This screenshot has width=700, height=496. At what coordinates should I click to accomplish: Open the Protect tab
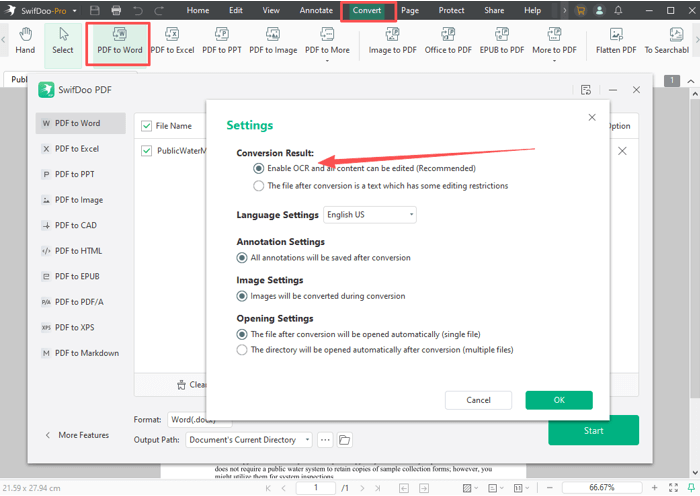point(451,10)
